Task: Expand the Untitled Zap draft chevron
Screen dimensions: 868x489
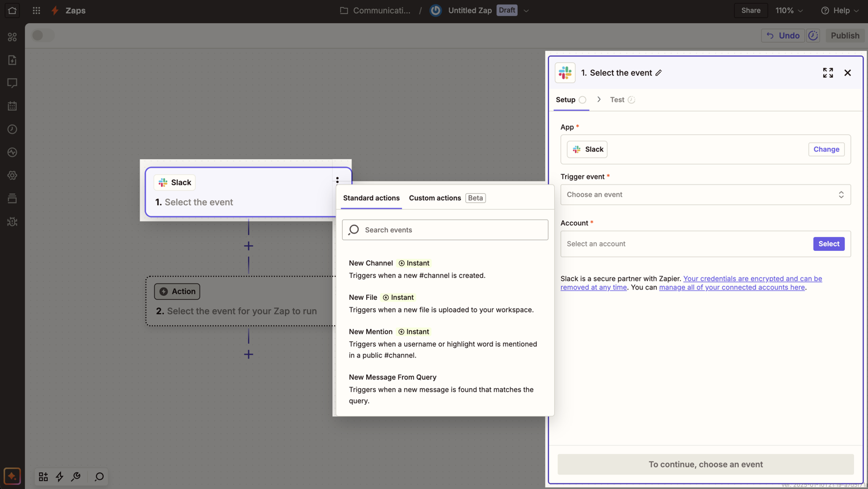Action: pos(526,11)
